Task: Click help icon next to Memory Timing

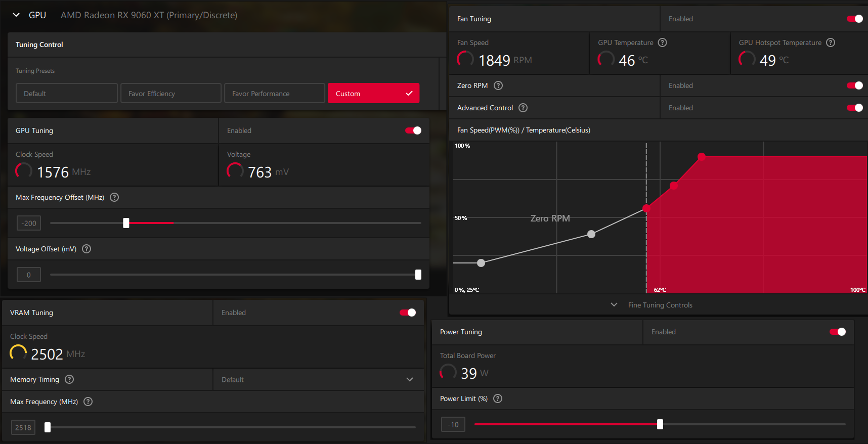Action: point(69,379)
